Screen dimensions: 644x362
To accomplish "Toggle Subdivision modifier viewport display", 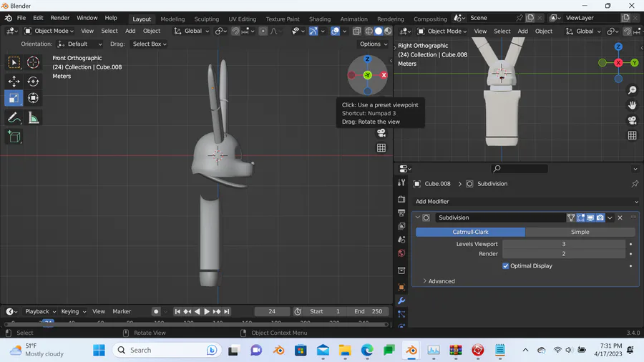I will point(590,217).
